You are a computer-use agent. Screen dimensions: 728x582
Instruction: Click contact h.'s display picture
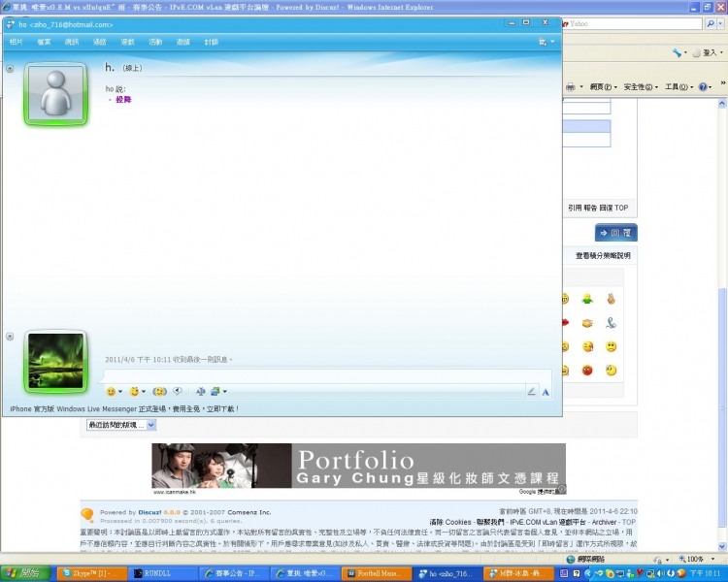[x=55, y=95]
